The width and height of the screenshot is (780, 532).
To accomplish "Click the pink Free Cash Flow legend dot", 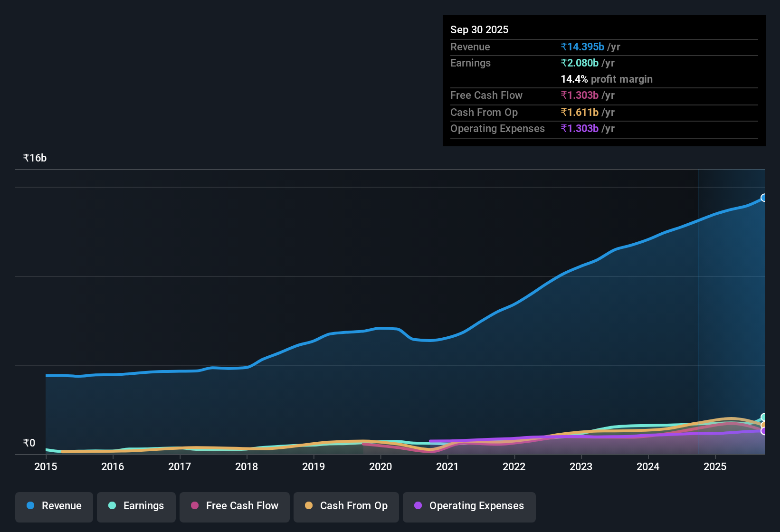I will [194, 506].
